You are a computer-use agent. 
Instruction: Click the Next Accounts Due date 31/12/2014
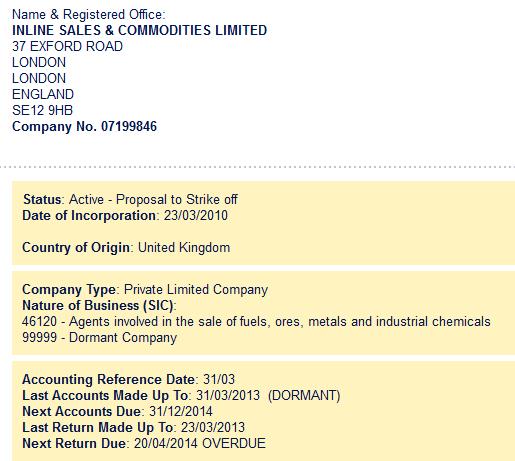tap(181, 412)
